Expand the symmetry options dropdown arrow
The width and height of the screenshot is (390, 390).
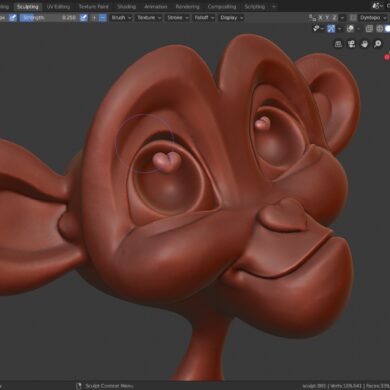342,18
